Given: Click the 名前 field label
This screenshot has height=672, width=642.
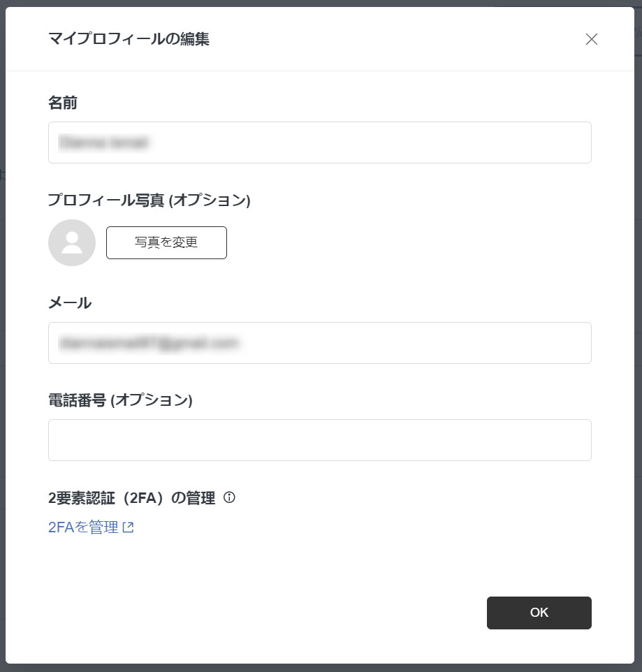Looking at the screenshot, I should 63,103.
